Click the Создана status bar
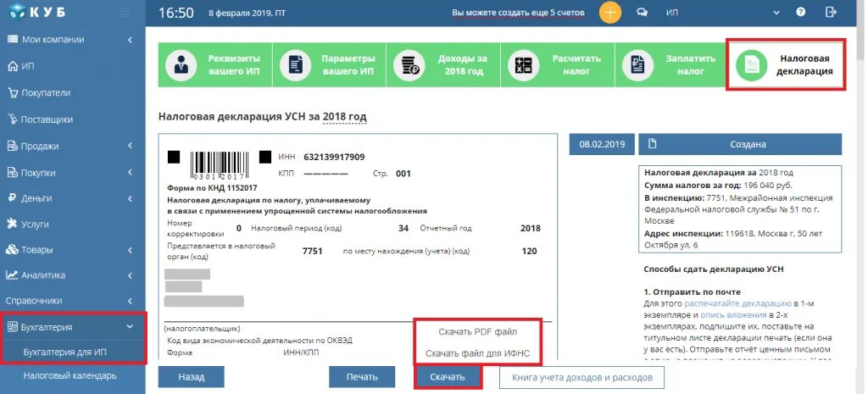868x394 pixels. pos(740,144)
